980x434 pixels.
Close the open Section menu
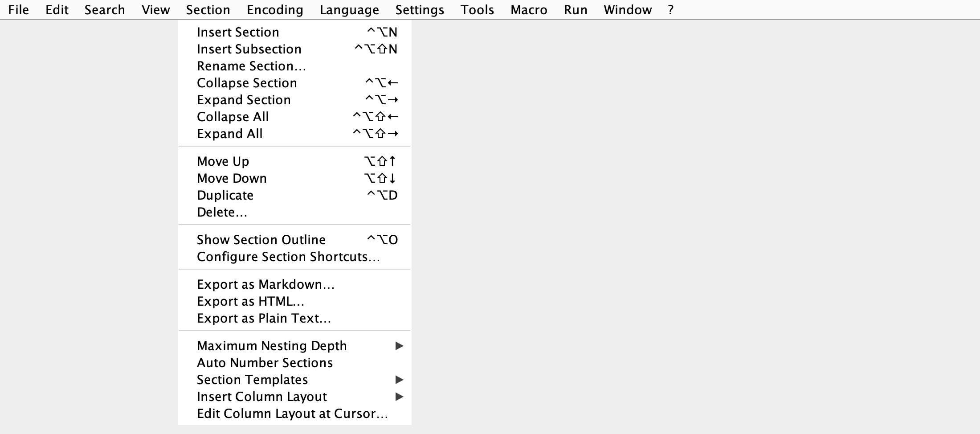point(208,10)
